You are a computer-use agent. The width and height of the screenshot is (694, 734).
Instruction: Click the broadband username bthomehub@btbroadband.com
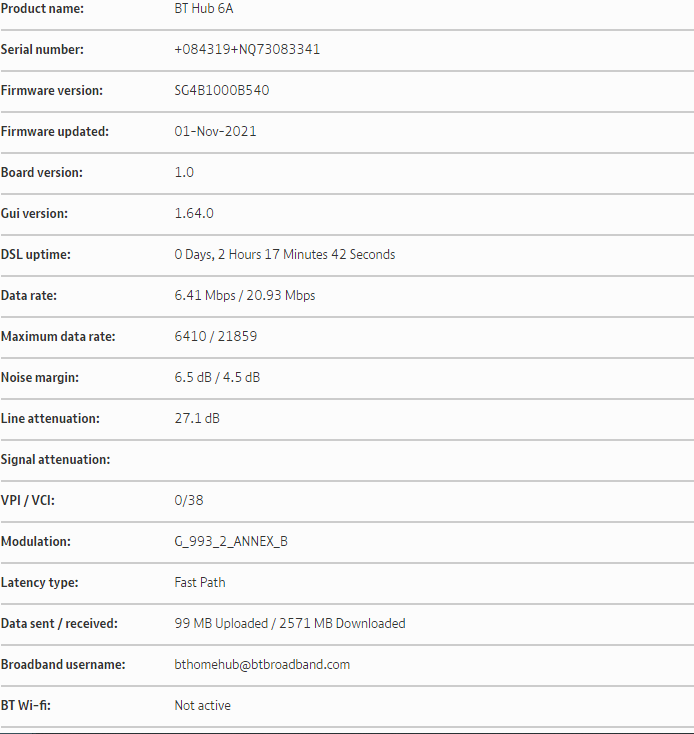point(262,664)
